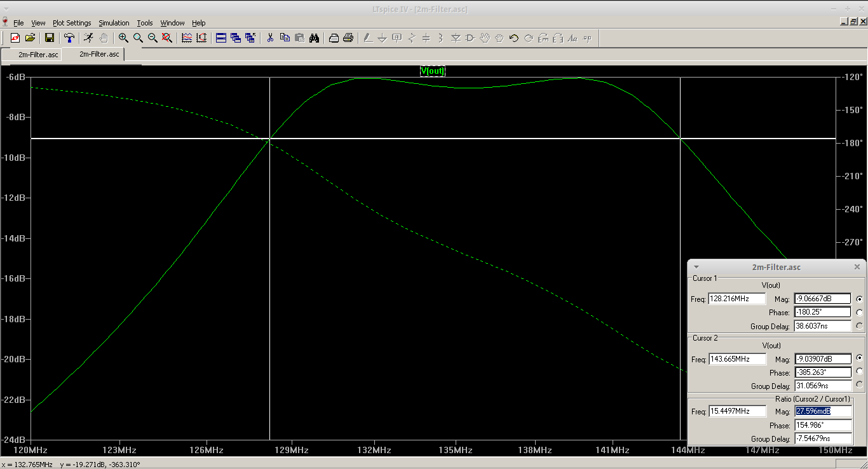Viewport: 868px width, 469px height.
Task: Click the Zoom to Fit icon
Action: (167, 38)
